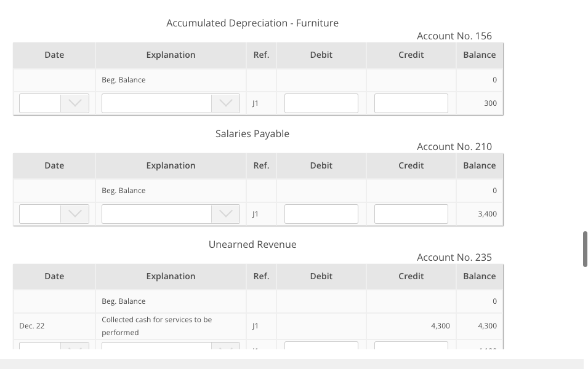This screenshot has height=369, width=588.
Task: Click 'Account No. 235' label
Action: pos(454,257)
